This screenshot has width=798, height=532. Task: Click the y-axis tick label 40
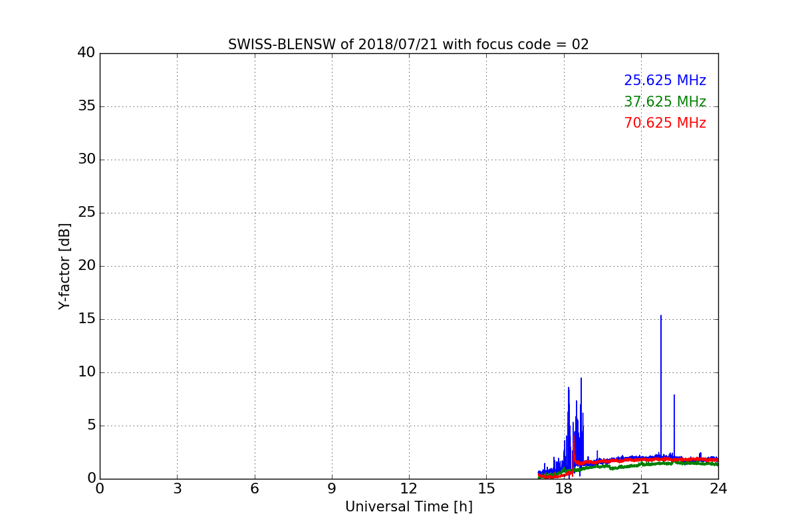(86, 53)
